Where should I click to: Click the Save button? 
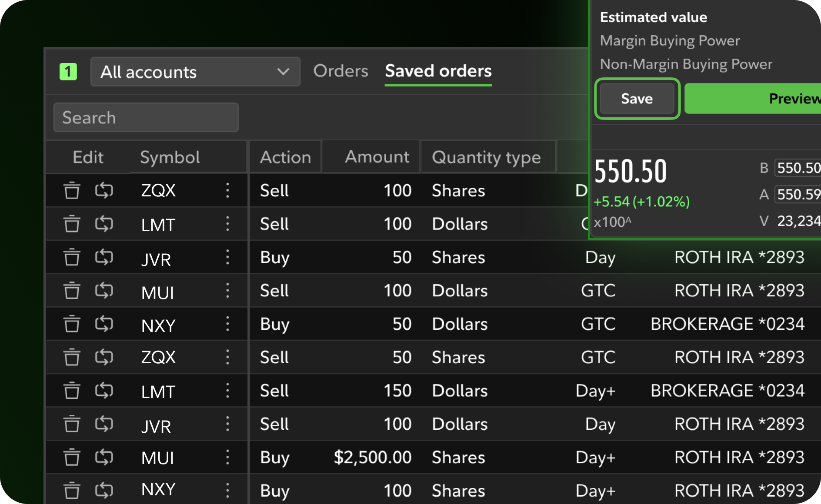pos(637,99)
